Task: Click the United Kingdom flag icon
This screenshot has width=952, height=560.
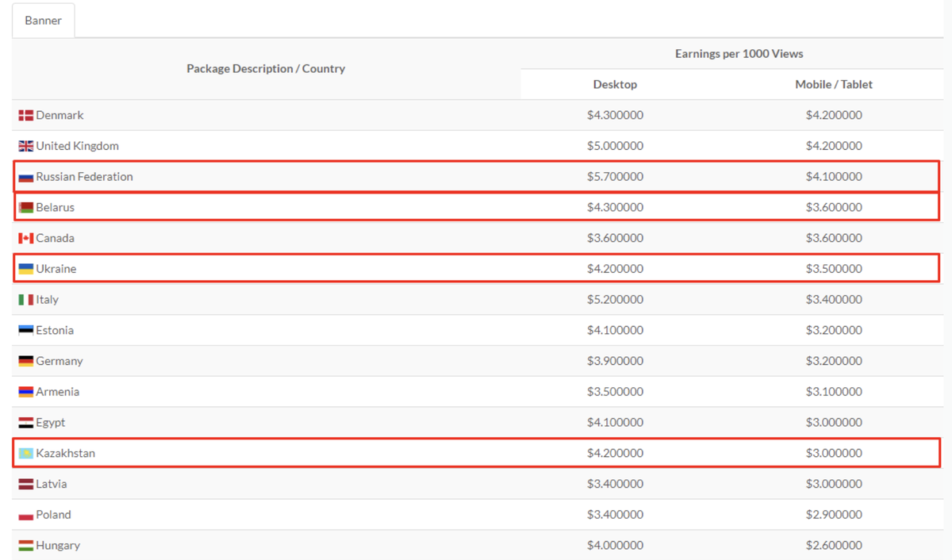Action: (26, 147)
